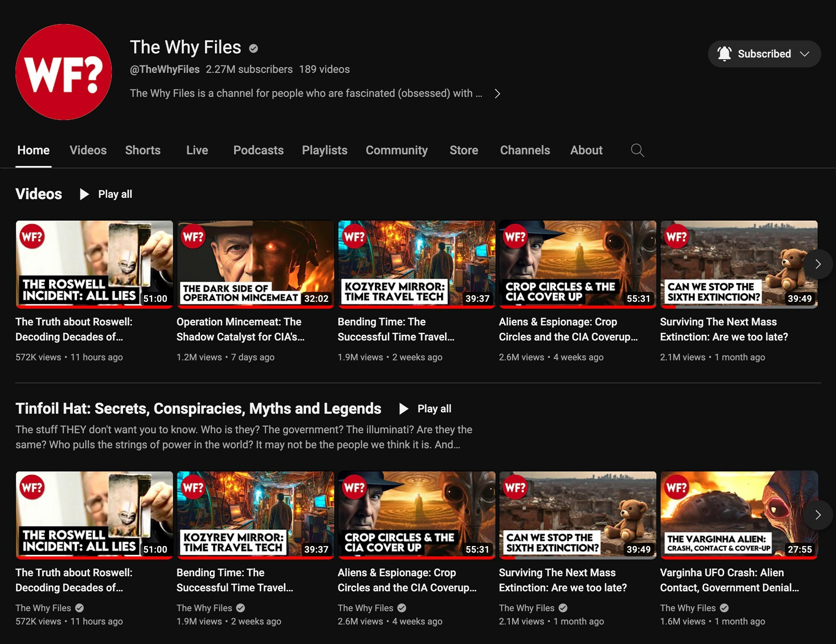Click the @TheWhyFiles handle text
The image size is (836, 644).
click(x=165, y=69)
